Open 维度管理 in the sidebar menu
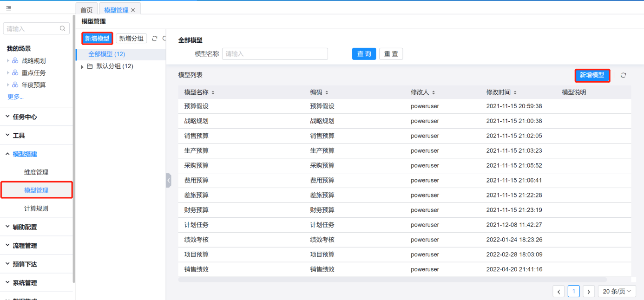The width and height of the screenshot is (644, 300). pyautogui.click(x=36, y=172)
